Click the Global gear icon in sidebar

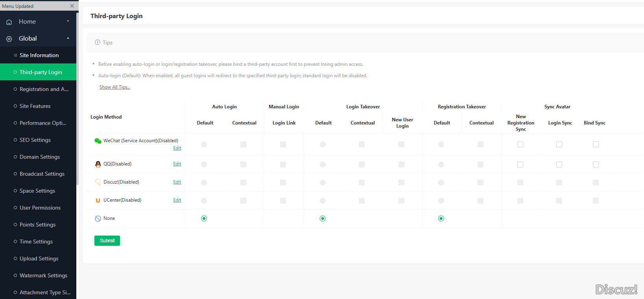(9, 39)
